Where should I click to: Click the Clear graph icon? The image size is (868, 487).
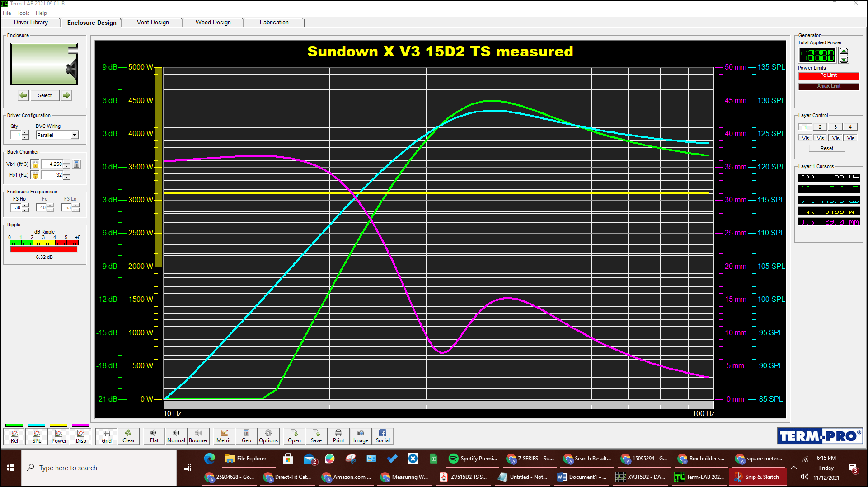point(128,435)
